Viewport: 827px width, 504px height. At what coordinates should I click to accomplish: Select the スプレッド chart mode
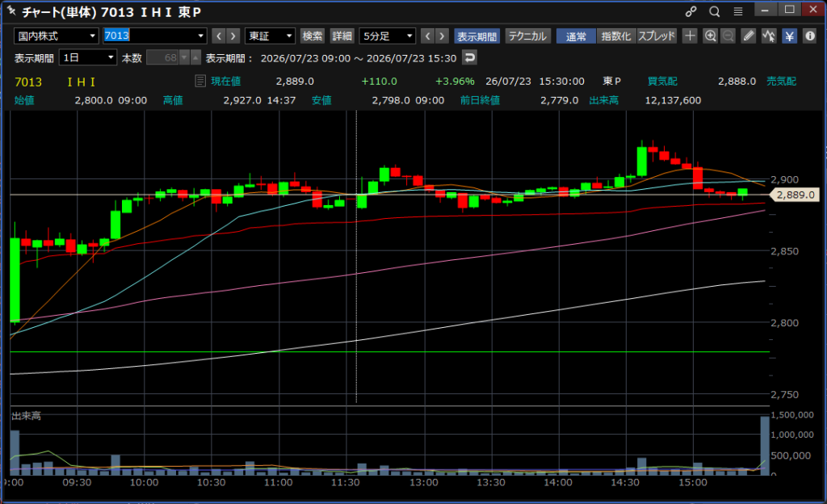pyautogui.click(x=657, y=36)
